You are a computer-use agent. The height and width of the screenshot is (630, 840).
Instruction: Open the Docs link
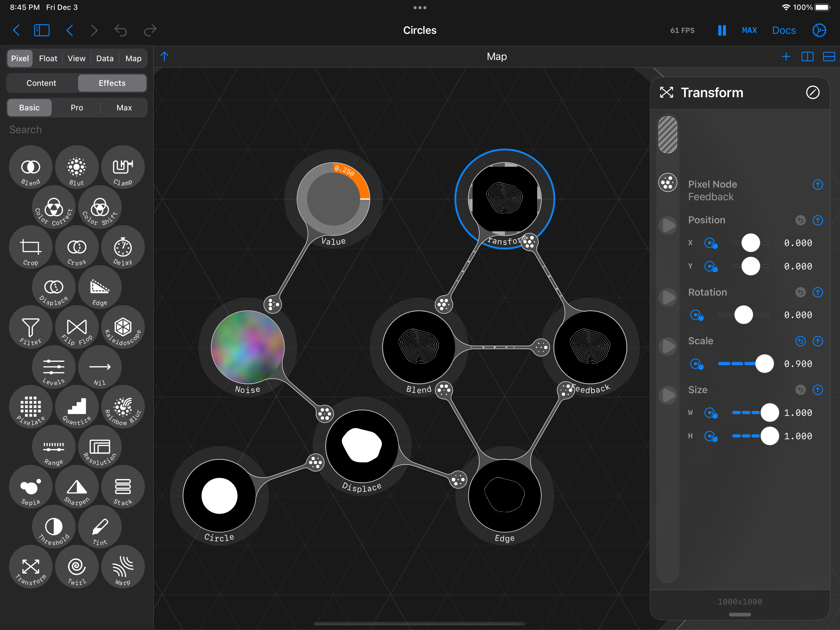pyautogui.click(x=784, y=30)
